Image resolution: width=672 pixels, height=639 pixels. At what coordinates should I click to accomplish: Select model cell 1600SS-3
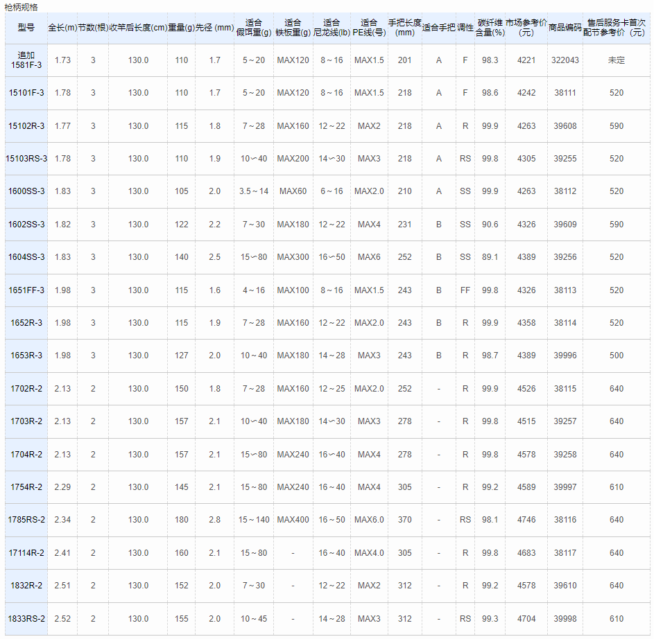pyautogui.click(x=26, y=191)
